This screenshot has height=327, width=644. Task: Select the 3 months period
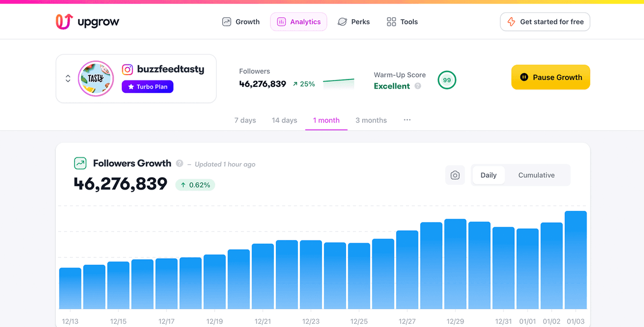coord(371,120)
